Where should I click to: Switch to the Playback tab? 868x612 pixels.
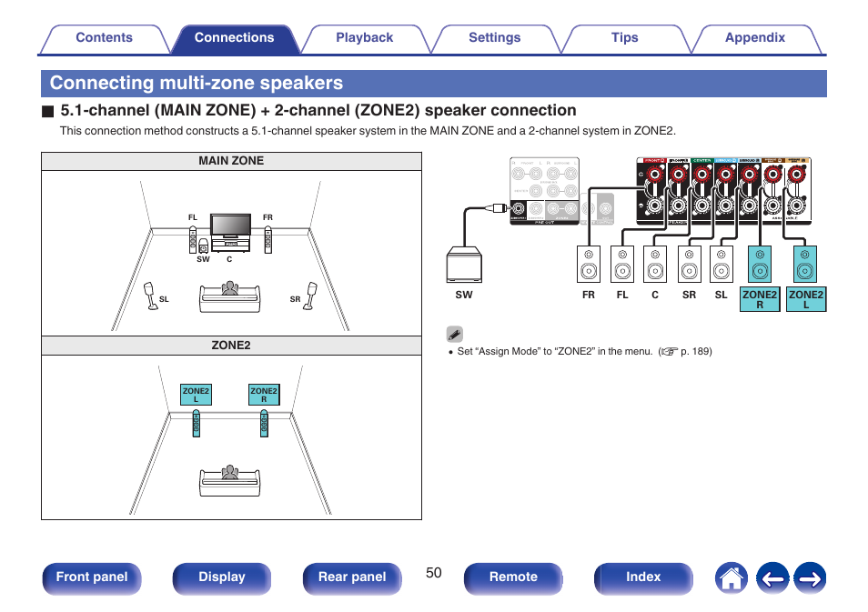364,38
